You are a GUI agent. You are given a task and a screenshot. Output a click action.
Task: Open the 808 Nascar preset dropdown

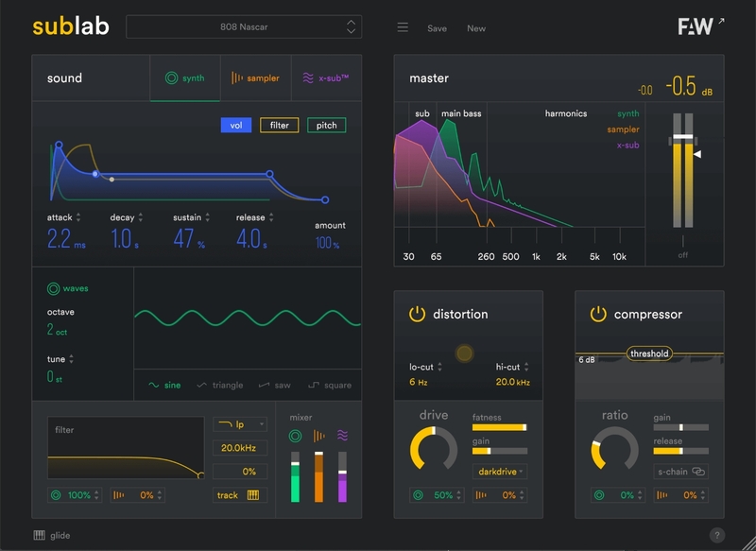coord(244,27)
